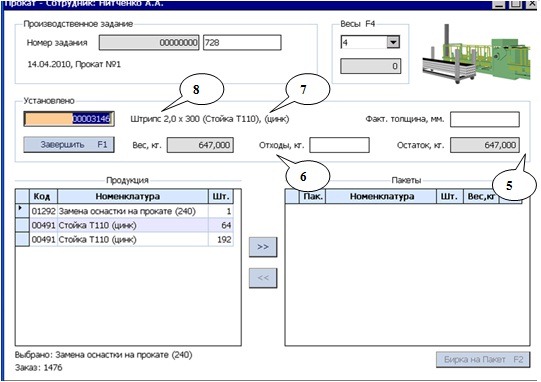The image size is (541, 382).
Task: Click the Бирка на Пакет F2 button
Action: pos(483,360)
